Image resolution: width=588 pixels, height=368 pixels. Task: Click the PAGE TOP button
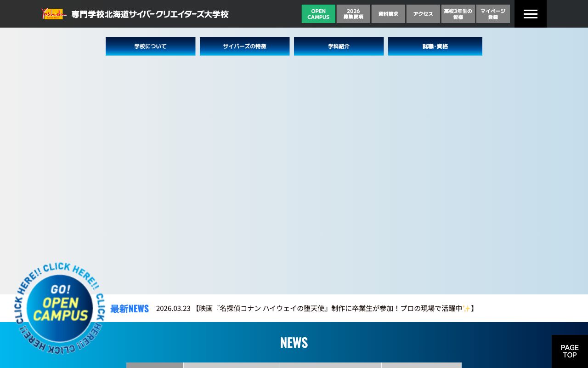tap(570, 351)
